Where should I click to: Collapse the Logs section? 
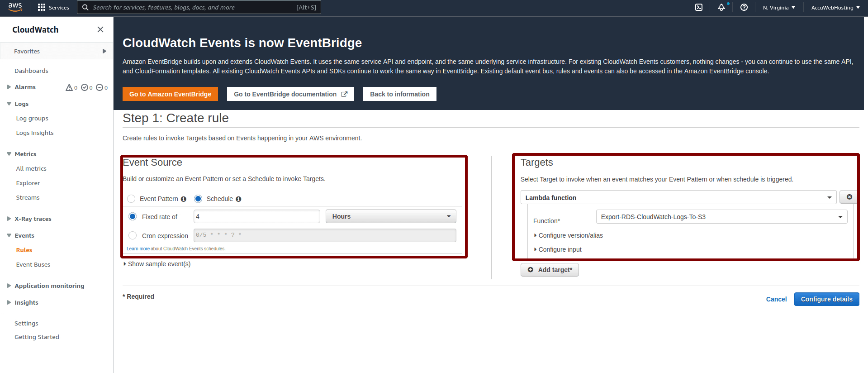pos(9,104)
